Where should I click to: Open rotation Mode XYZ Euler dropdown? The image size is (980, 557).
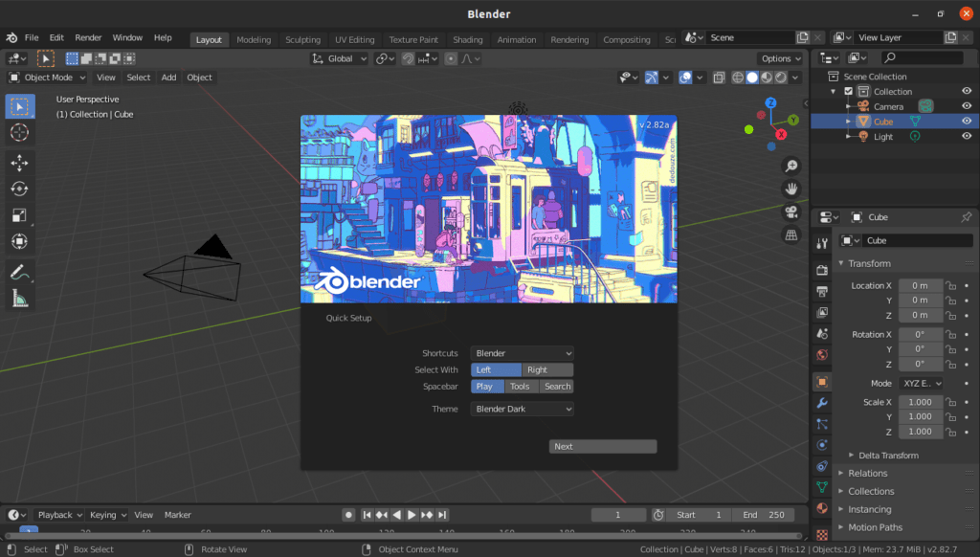[x=922, y=383]
